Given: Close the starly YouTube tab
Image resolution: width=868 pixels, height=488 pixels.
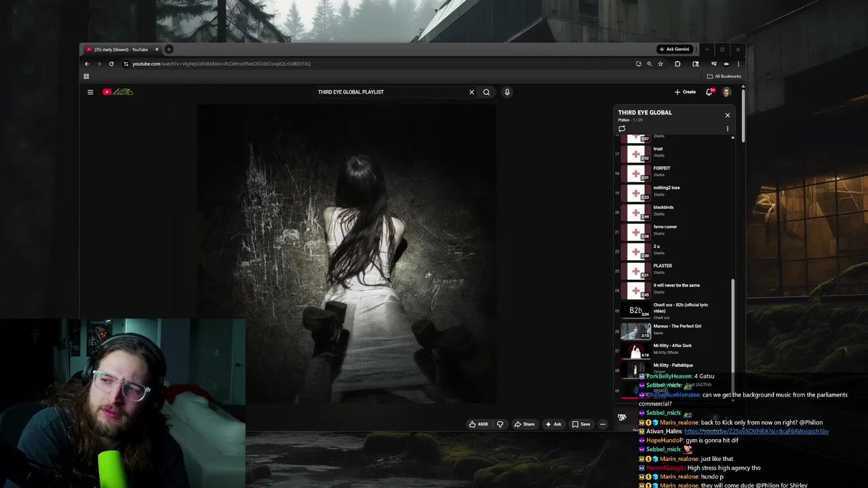Looking at the screenshot, I should click(157, 49).
